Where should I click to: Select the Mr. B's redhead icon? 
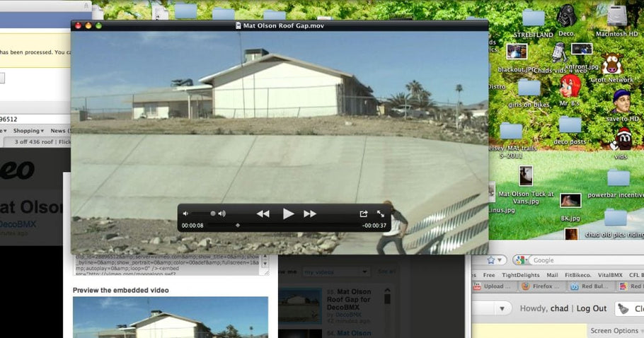coord(570,86)
